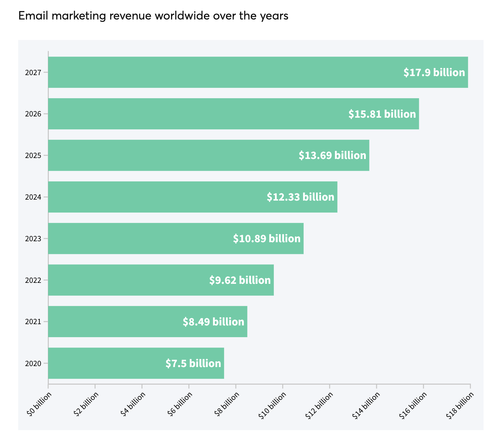Click the $2 billion axis label

(x=86, y=403)
